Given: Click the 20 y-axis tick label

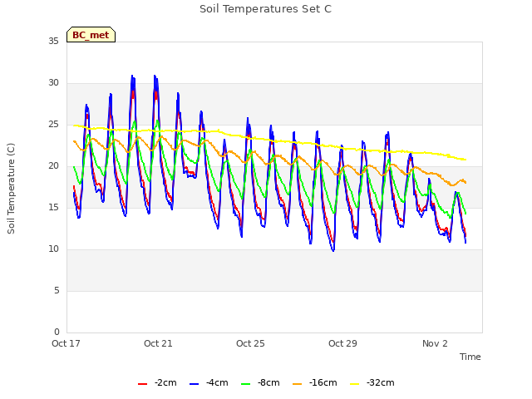Looking at the screenshot, I should tap(53, 166).
